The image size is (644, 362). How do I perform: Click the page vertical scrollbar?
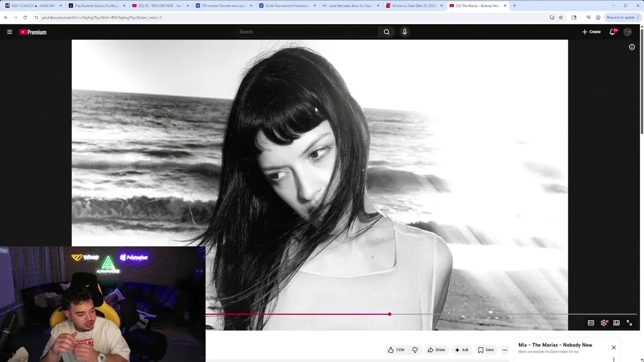[x=642, y=80]
